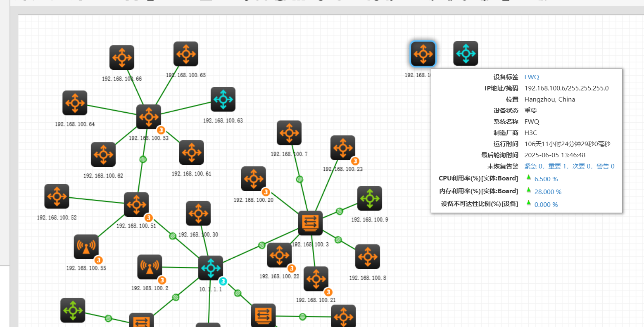Viewport: 644px width, 327px height.
Task: Open the alarm badge on node 192.168.100.20
Action: (266, 192)
